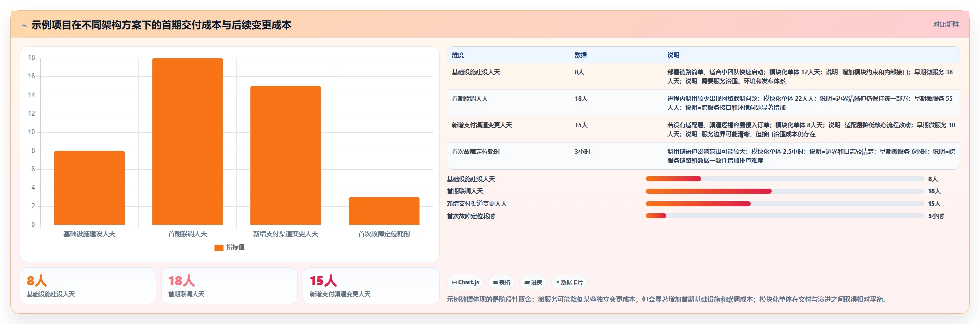Screen dimensions: 980x324
Task: Select the 进度 chip
Action: click(x=533, y=282)
